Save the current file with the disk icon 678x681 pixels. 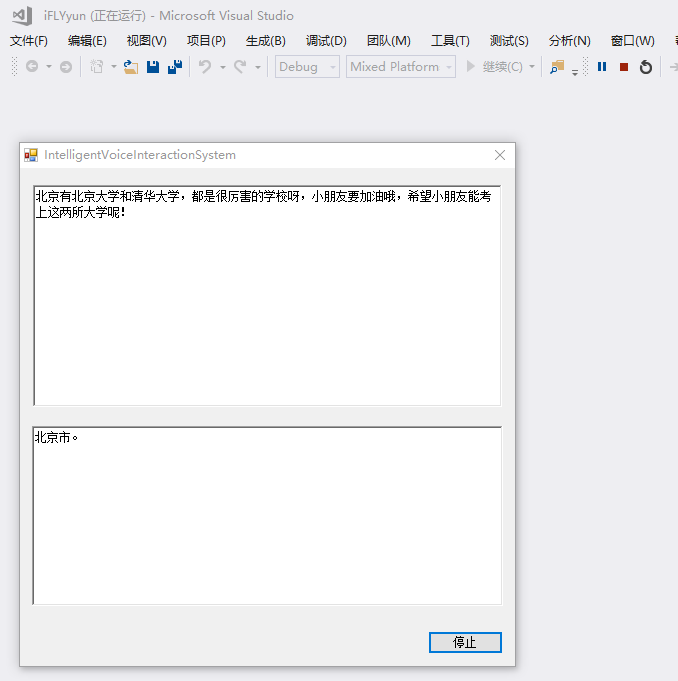coord(153,67)
